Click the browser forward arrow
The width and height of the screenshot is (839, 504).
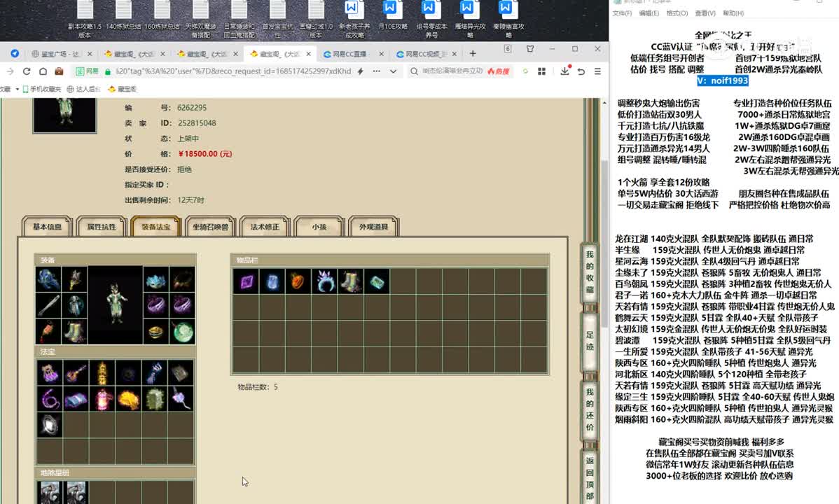[x=10, y=71]
